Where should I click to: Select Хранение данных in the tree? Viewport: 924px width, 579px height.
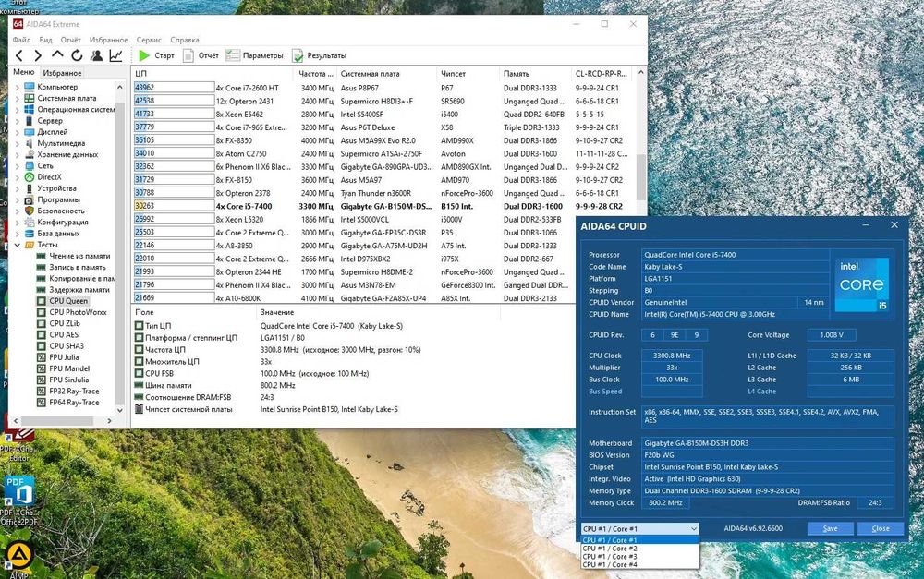tap(67, 154)
